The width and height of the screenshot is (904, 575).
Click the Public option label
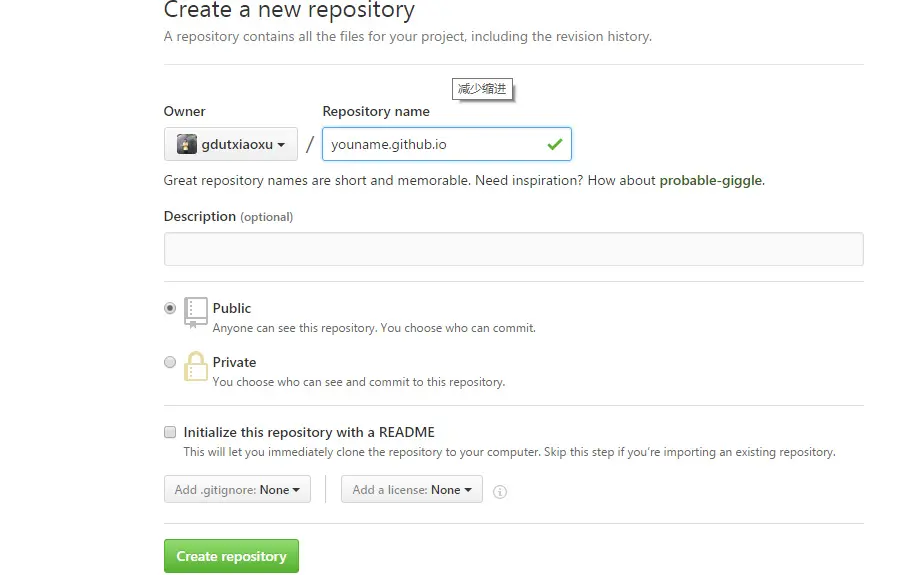232,308
